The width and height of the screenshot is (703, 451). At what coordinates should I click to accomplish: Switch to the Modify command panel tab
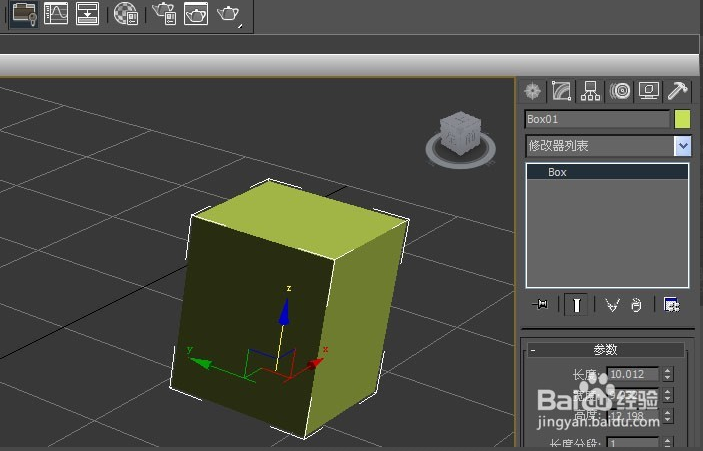(x=561, y=91)
